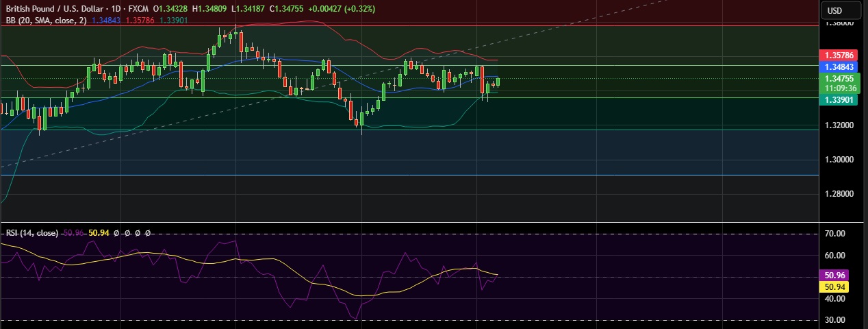
Task: Click the close value C1.34755 in the header
Action: click(288, 9)
